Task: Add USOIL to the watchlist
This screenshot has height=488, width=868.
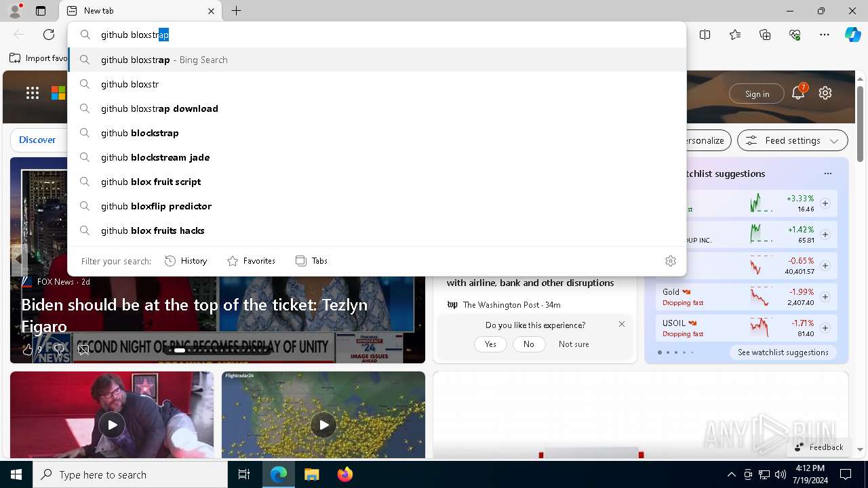Action: point(825,328)
